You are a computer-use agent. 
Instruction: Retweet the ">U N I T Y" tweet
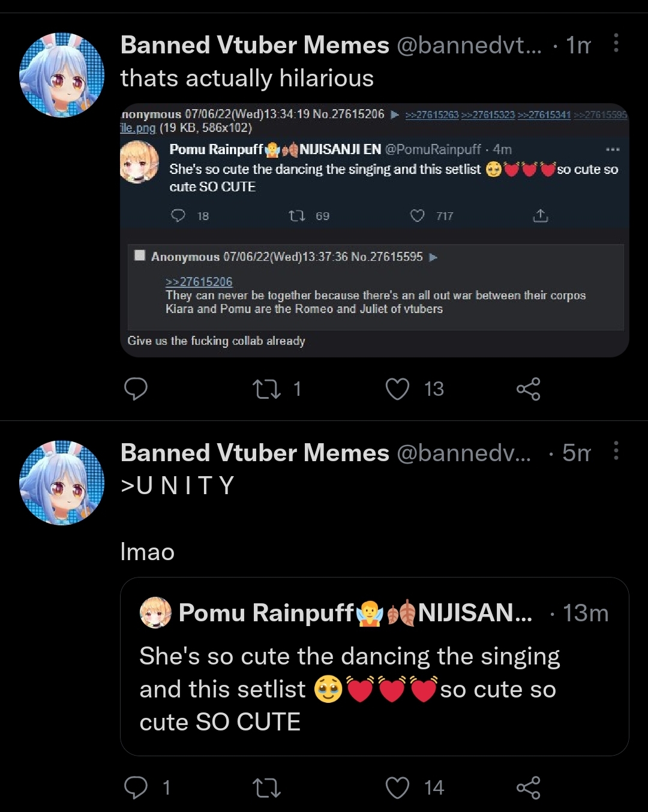point(267,787)
